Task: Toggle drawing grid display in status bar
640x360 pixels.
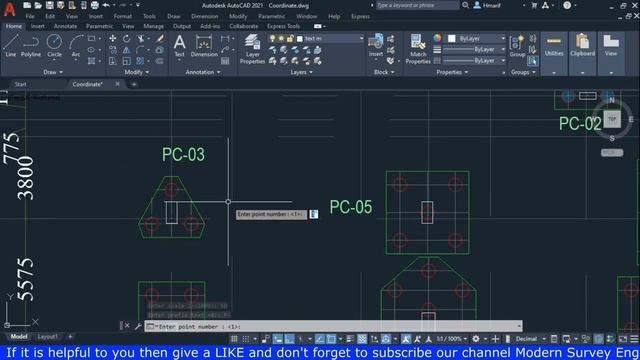Action: [234, 339]
